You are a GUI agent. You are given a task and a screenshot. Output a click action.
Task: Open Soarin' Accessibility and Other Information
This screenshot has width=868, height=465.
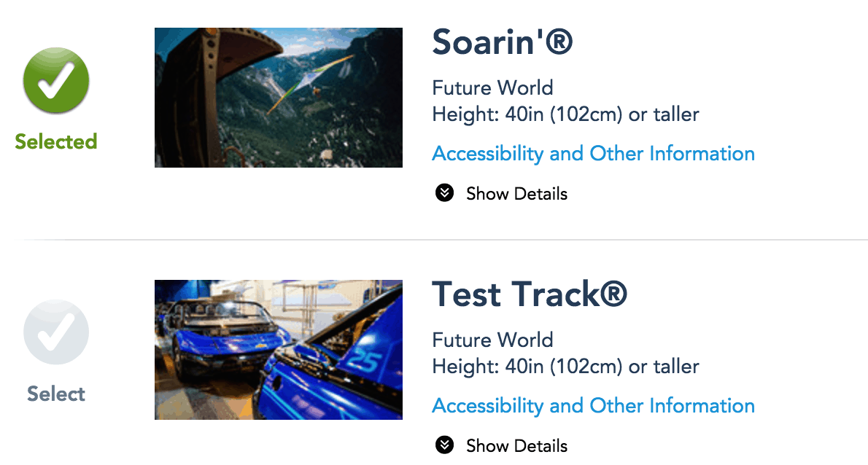594,153
